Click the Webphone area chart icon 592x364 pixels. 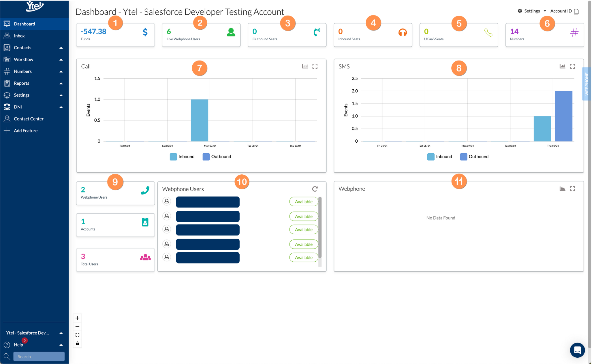click(562, 188)
